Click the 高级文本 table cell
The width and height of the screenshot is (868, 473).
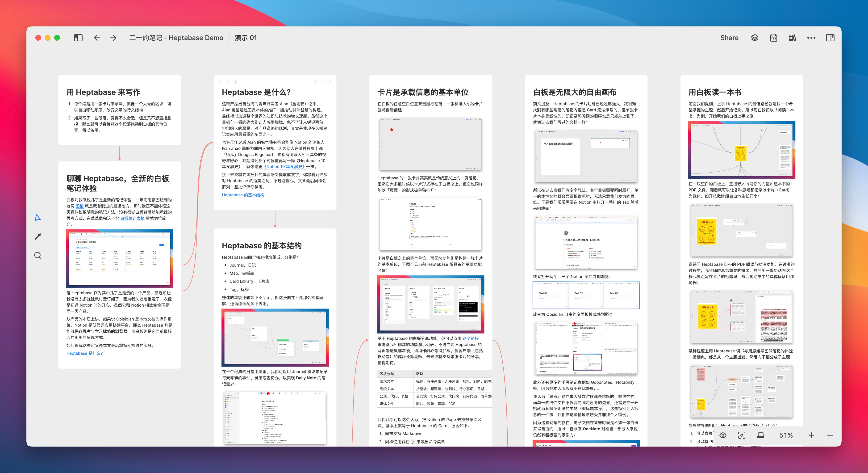pyautogui.click(x=395, y=389)
